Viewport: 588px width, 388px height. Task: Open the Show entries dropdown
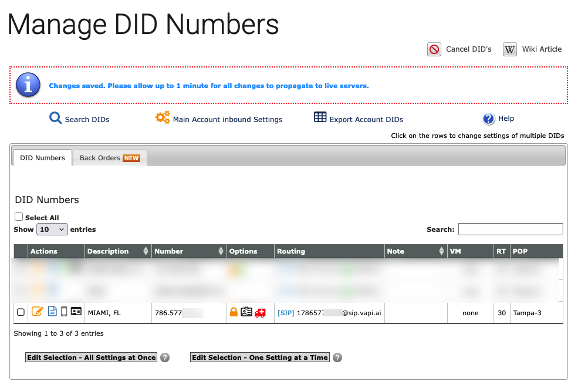[52, 230]
